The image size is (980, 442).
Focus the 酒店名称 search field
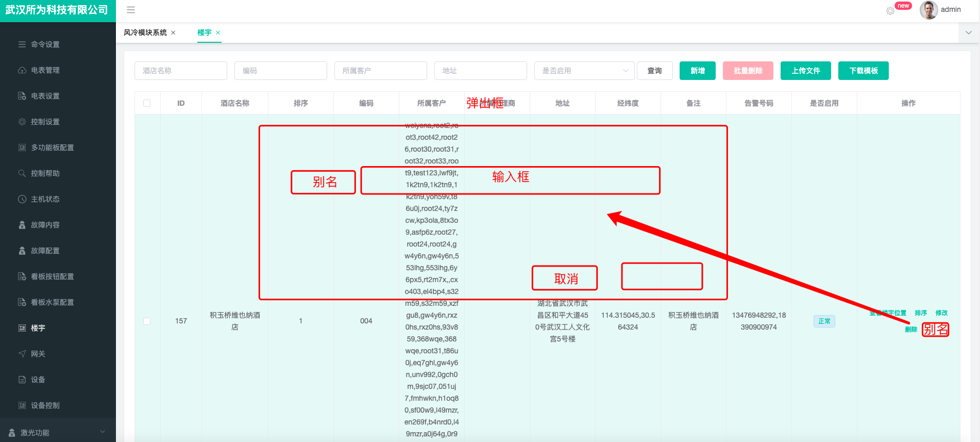tap(181, 71)
